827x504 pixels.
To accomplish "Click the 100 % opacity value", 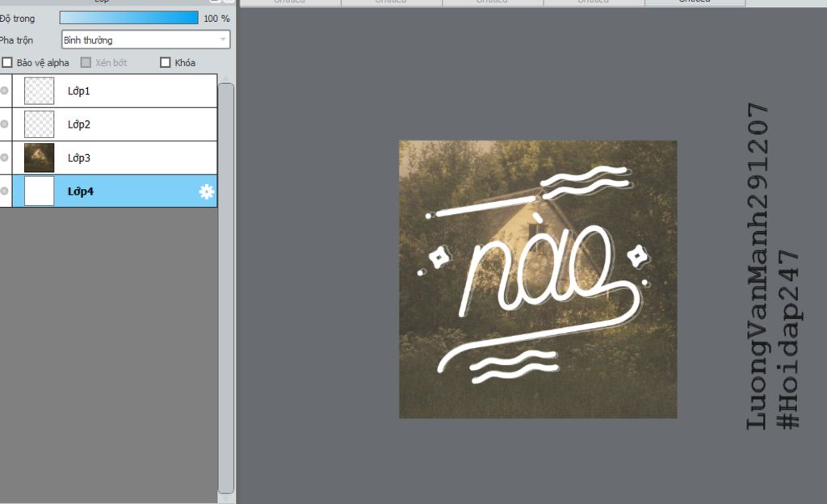I will click(x=216, y=19).
